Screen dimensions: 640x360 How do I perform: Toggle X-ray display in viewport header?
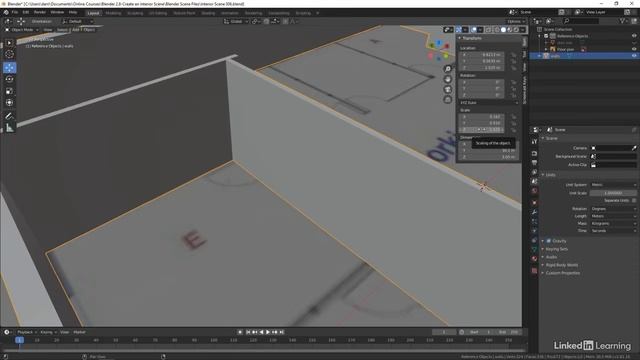point(489,30)
